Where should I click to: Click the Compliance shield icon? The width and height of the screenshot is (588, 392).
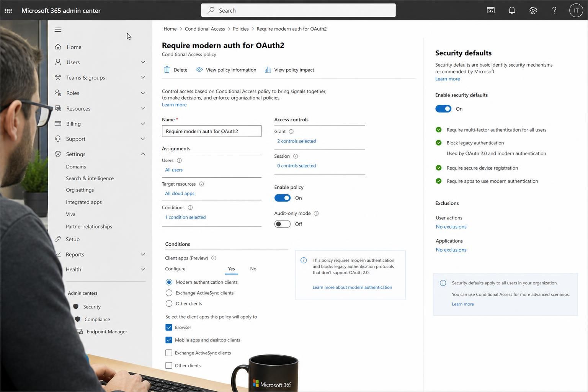click(78, 319)
